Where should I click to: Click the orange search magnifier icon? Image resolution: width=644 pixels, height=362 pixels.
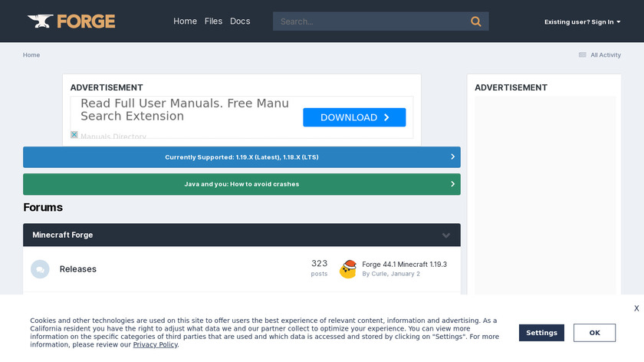(x=475, y=21)
